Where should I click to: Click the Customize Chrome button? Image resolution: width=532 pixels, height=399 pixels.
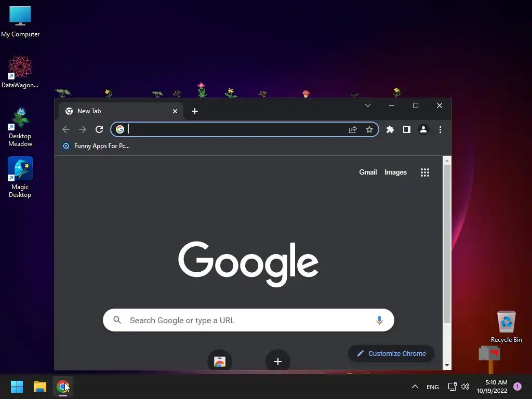(x=391, y=353)
